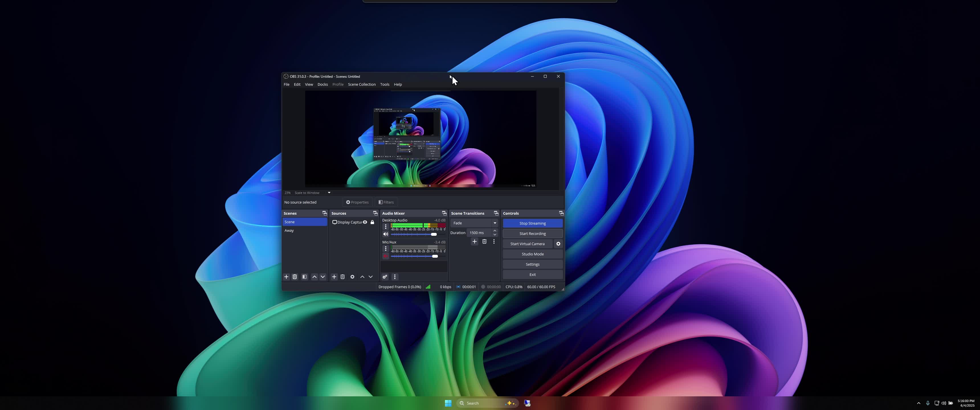980x410 pixels.
Task: Click the streaming status icon in status bar
Action: [458, 287]
